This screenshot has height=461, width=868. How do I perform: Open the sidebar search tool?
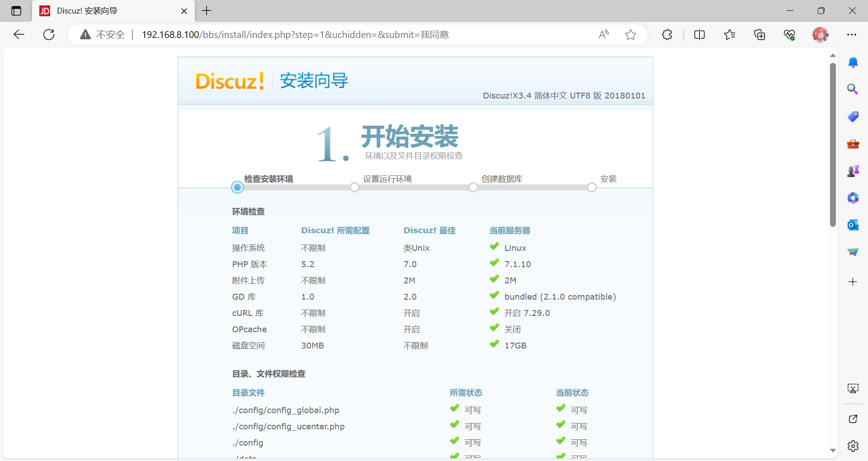[x=853, y=89]
